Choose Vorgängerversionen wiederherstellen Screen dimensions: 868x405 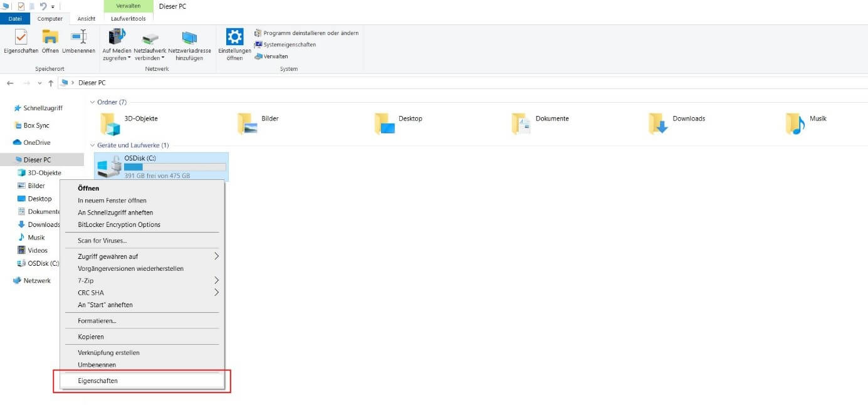coord(142,268)
